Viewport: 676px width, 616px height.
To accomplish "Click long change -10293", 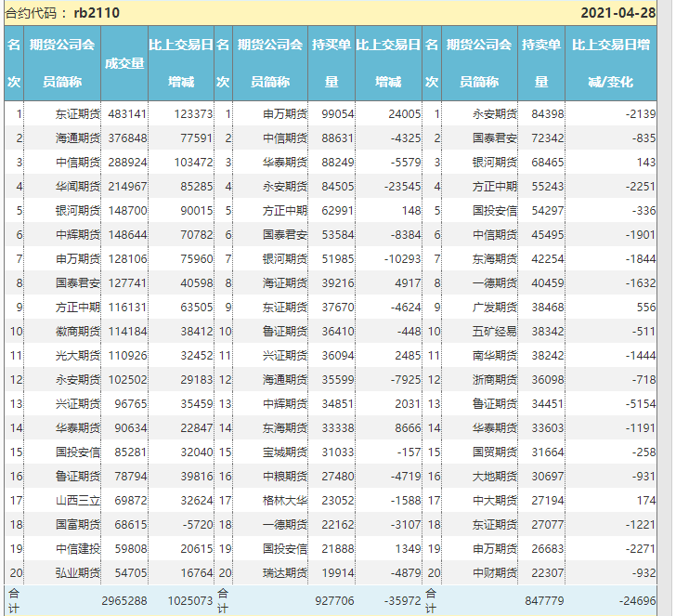I will click(402, 259).
